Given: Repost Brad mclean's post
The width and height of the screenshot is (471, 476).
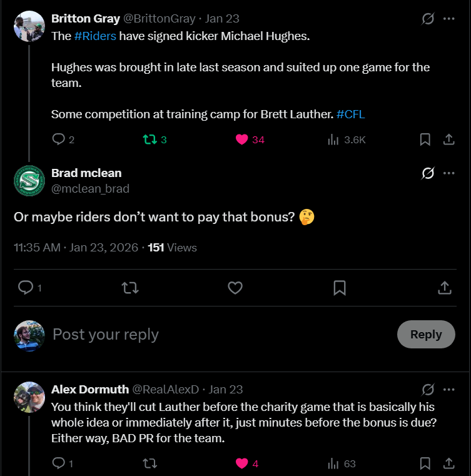Looking at the screenshot, I should (130, 288).
